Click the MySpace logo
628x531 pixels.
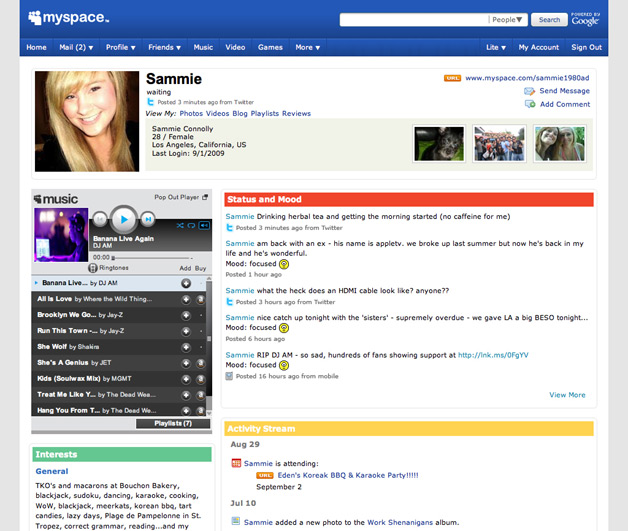point(68,18)
